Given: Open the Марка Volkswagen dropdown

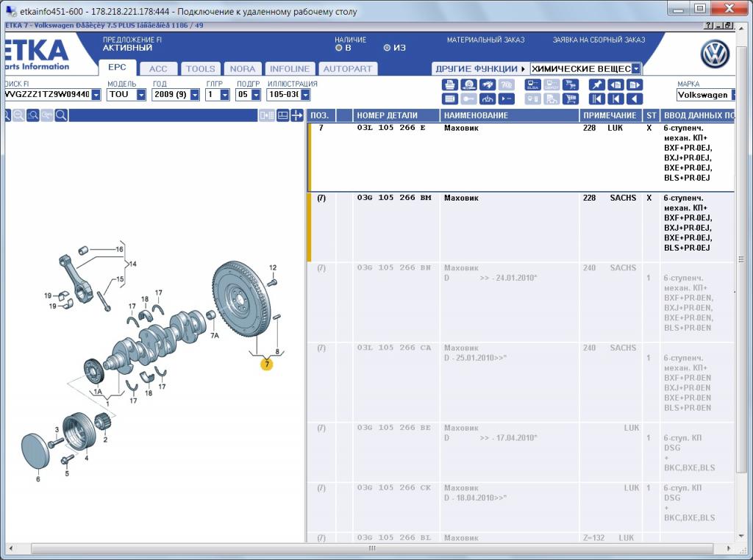Looking at the screenshot, I should pyautogui.click(x=734, y=95).
